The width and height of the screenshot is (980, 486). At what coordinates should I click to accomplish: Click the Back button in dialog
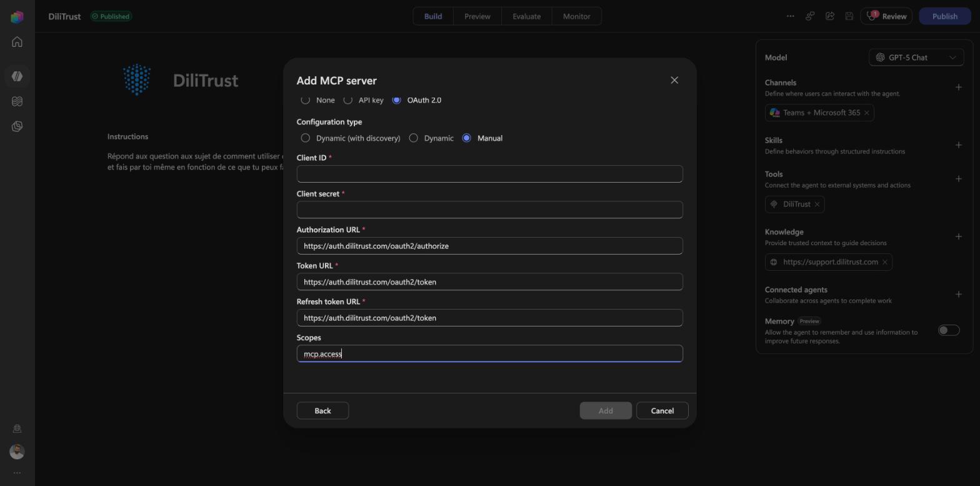point(322,411)
